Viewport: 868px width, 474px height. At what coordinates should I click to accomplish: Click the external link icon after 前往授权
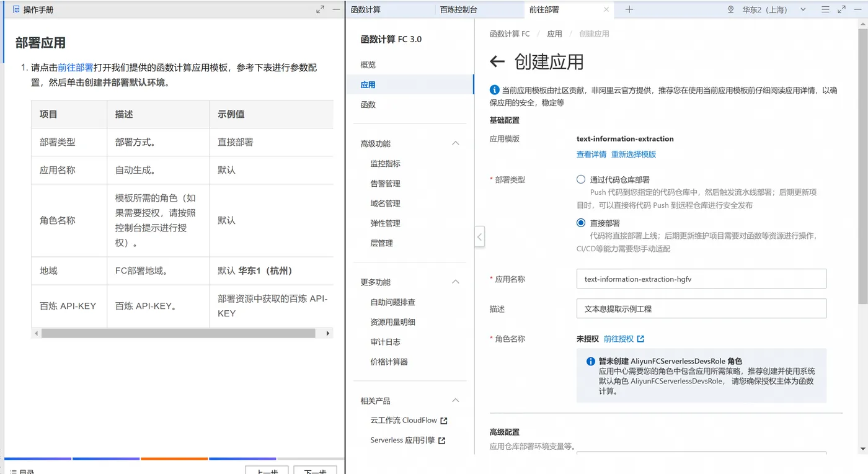click(640, 339)
